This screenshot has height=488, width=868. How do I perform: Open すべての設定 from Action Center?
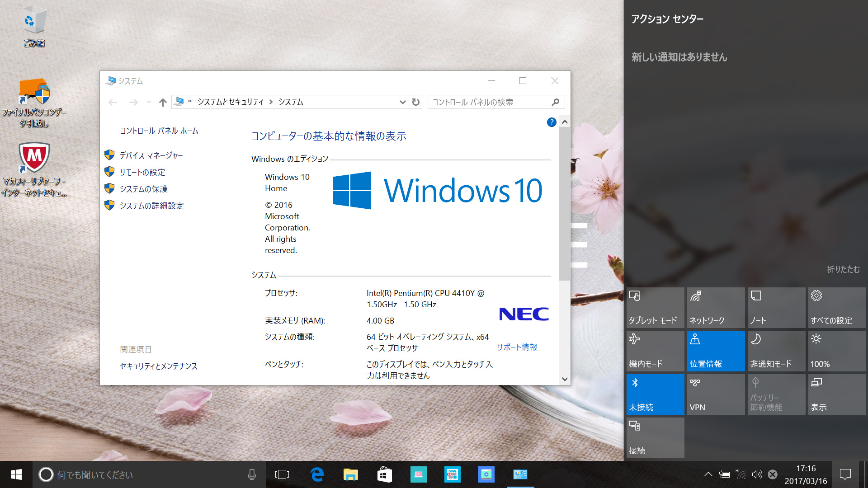pyautogui.click(x=836, y=307)
